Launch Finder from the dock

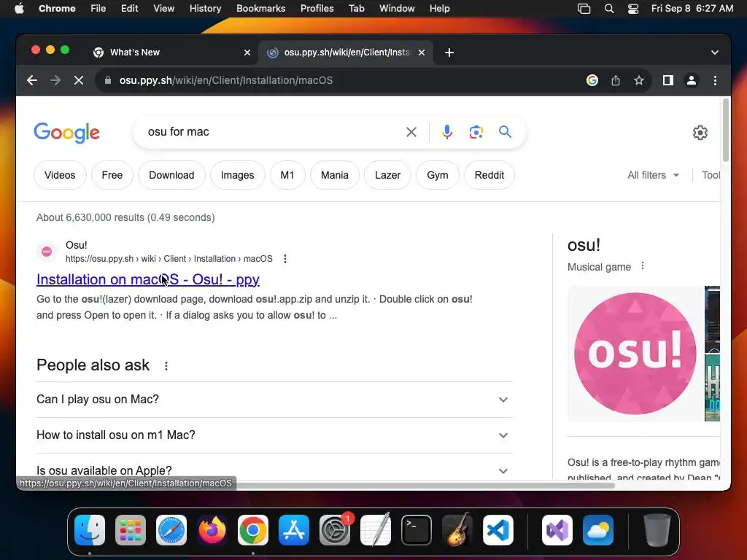point(90,530)
